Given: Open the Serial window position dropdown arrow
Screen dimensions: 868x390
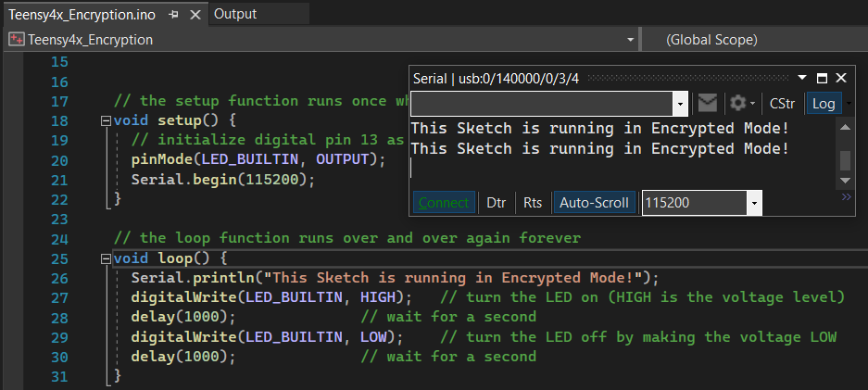Looking at the screenshot, I should click(802, 78).
